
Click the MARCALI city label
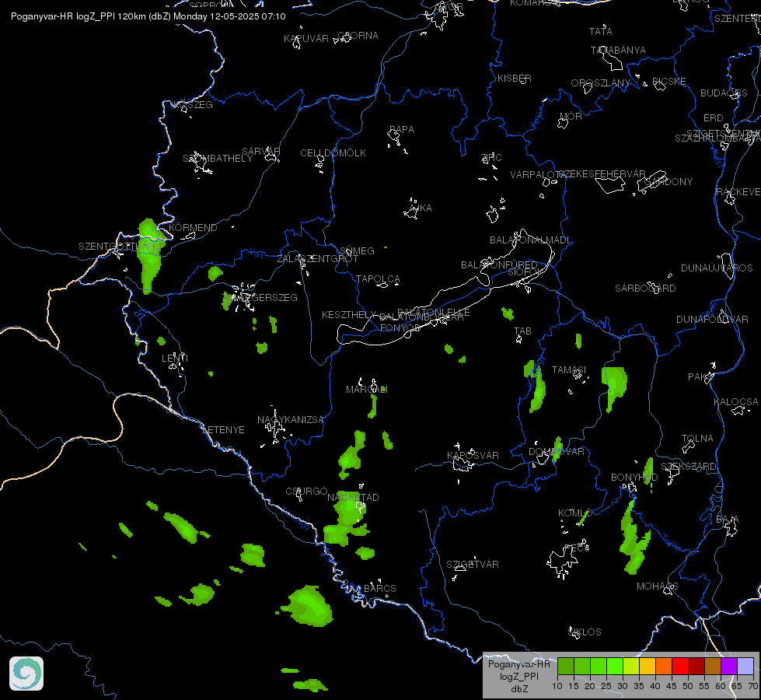(367, 390)
